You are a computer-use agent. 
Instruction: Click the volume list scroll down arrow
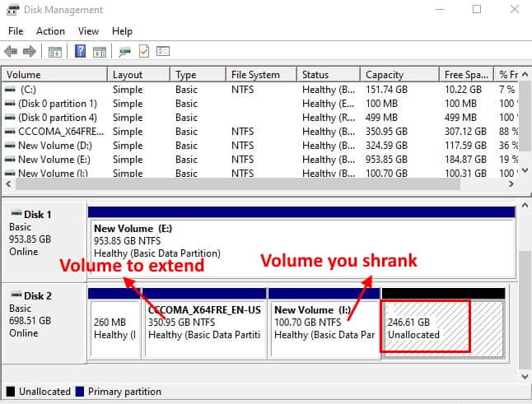[525, 169]
